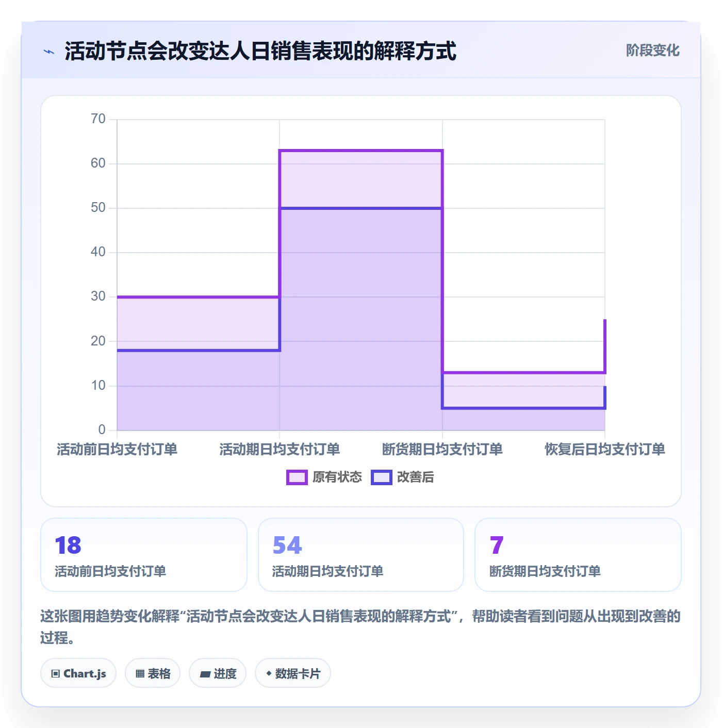The height and width of the screenshot is (728, 722).
Task: Select the 数据卡片 tag chip
Action: [x=293, y=673]
